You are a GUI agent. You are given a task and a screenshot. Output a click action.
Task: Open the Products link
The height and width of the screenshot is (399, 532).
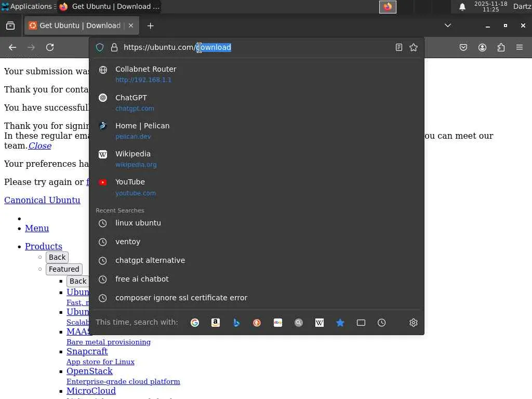[44, 246]
